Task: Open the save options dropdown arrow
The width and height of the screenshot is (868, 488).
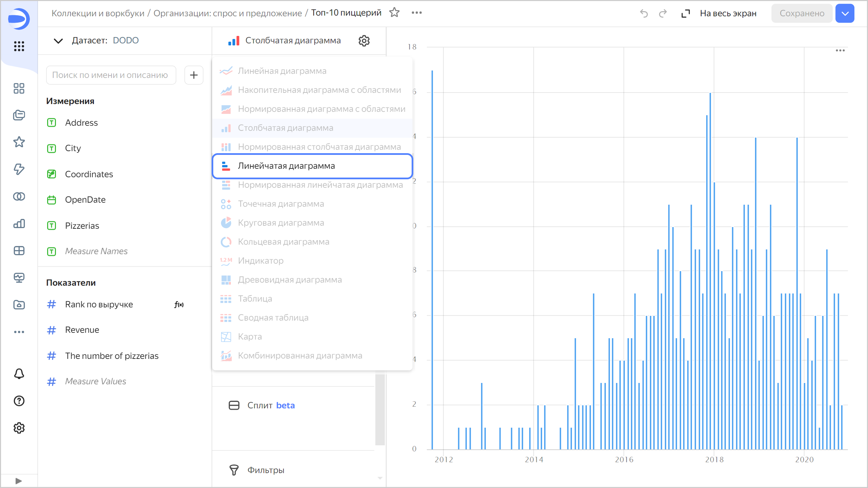Action: (845, 14)
